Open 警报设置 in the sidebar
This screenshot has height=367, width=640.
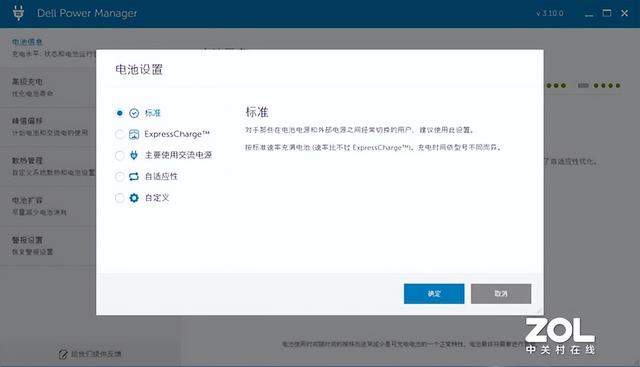(48, 246)
